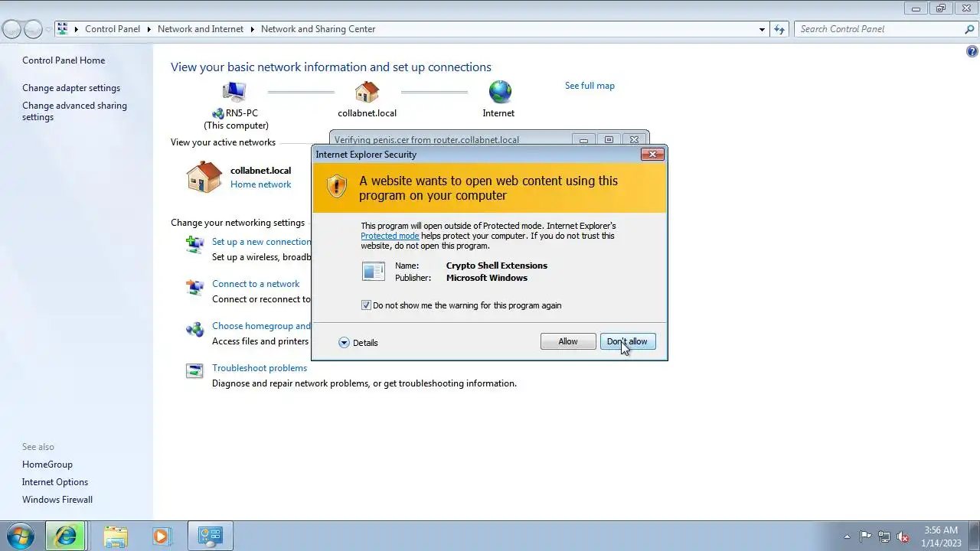This screenshot has width=980, height=551.
Task: Click the Crypto Shell Extensions program icon
Action: [x=374, y=271]
